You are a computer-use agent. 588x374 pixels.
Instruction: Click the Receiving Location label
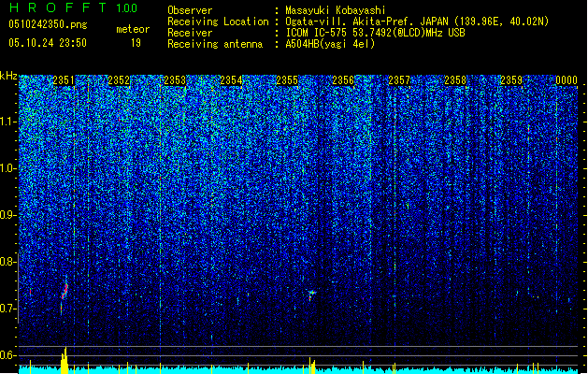click(x=218, y=22)
